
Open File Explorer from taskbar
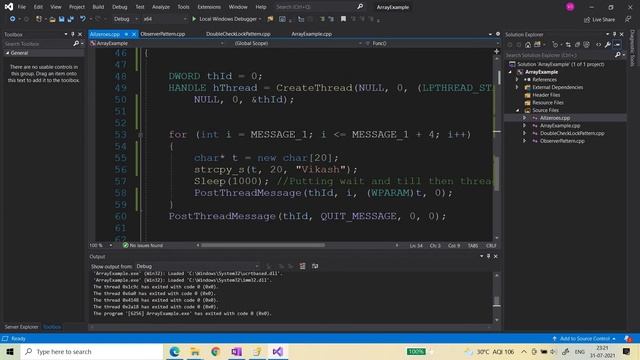[x=195, y=351]
